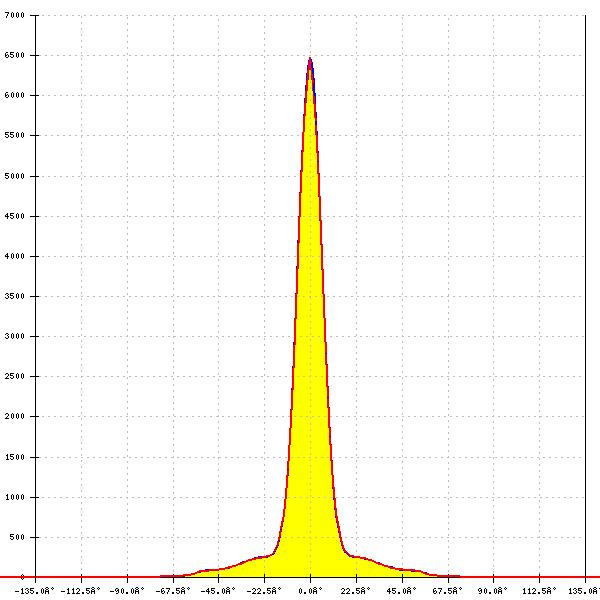Click the 3000 y-axis label
The image size is (600, 600).
point(15,336)
